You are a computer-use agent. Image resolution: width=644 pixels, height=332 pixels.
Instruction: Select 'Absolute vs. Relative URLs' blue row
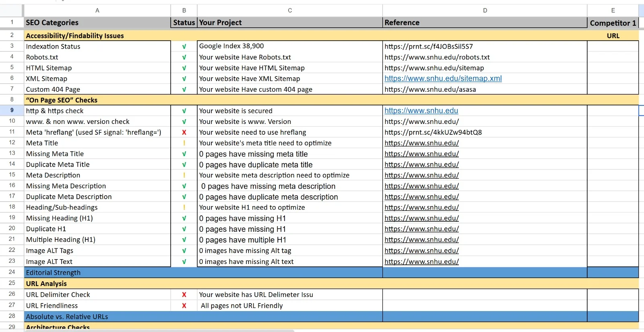point(331,316)
